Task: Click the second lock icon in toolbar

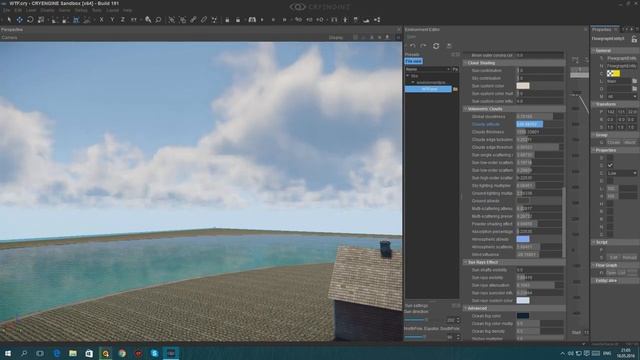Action: tap(238, 20)
